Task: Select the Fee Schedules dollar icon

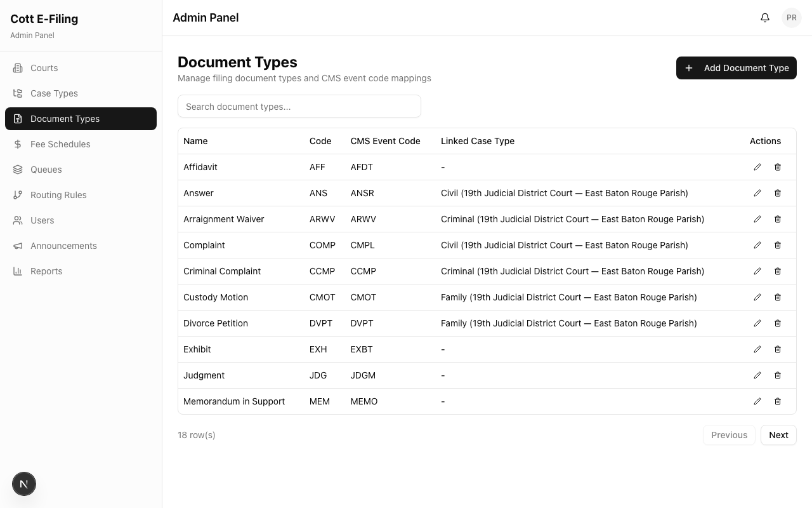Action: (18, 144)
